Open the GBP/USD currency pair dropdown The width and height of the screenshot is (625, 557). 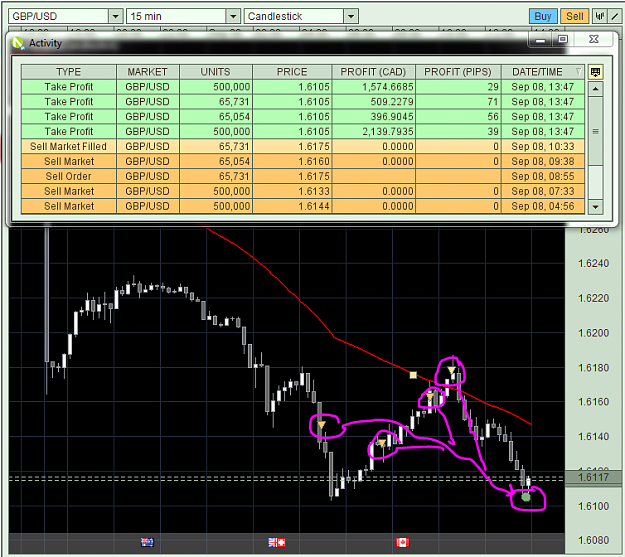(x=115, y=16)
